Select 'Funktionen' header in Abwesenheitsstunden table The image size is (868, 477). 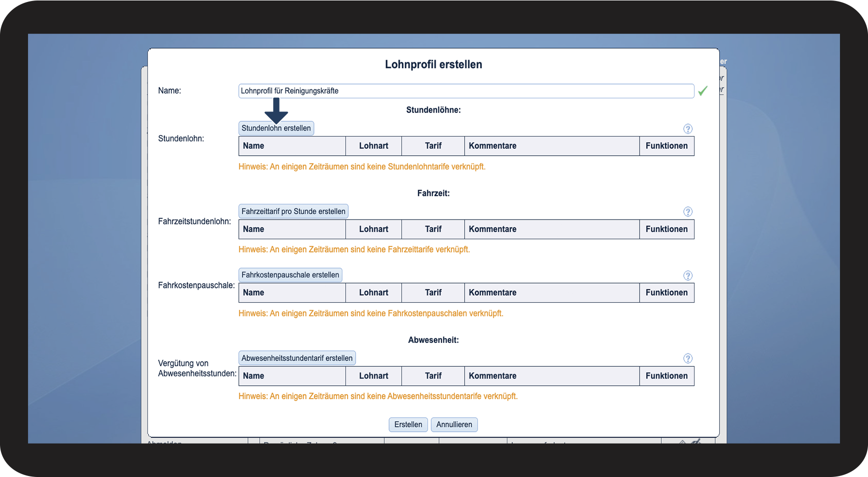click(667, 376)
